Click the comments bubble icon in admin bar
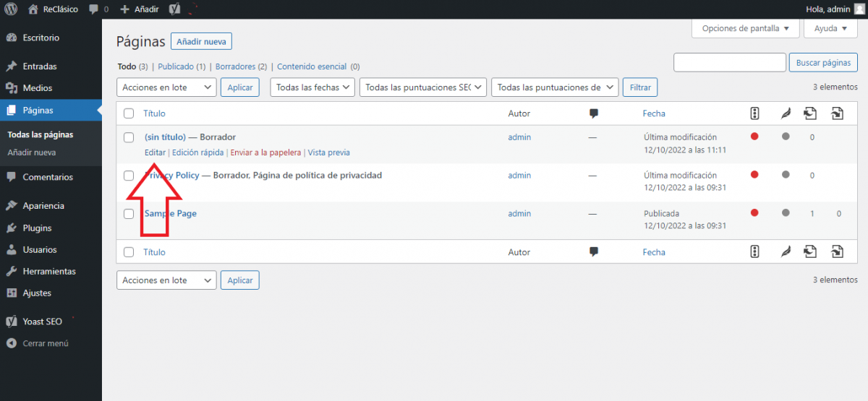The image size is (868, 401). click(94, 9)
